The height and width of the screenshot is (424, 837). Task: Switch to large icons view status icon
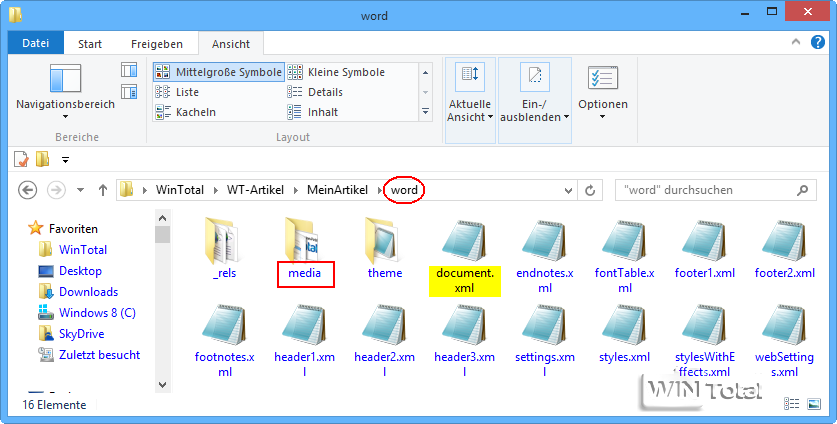tap(814, 404)
